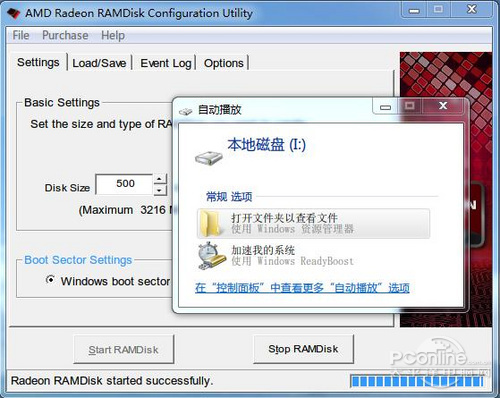Click the Boot Sector Settings group label

click(78, 260)
